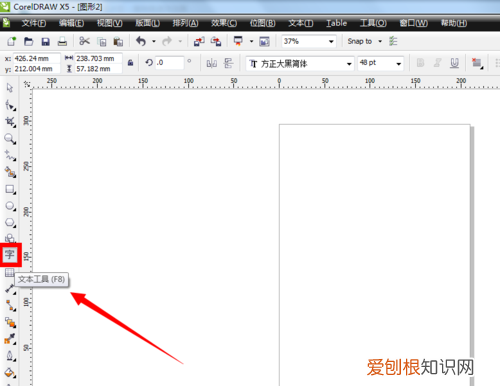Open the 工具(O) menu
The height and width of the screenshot is (386, 500).
(373, 23)
